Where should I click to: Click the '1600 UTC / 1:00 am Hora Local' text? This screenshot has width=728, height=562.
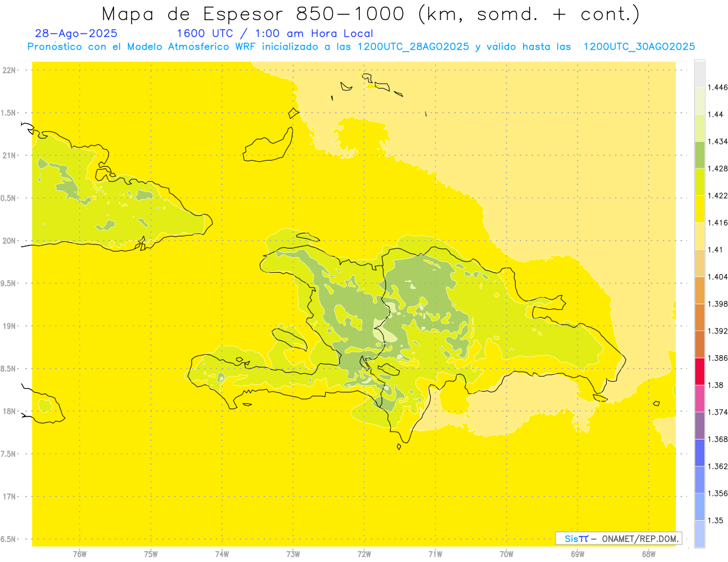275,34
